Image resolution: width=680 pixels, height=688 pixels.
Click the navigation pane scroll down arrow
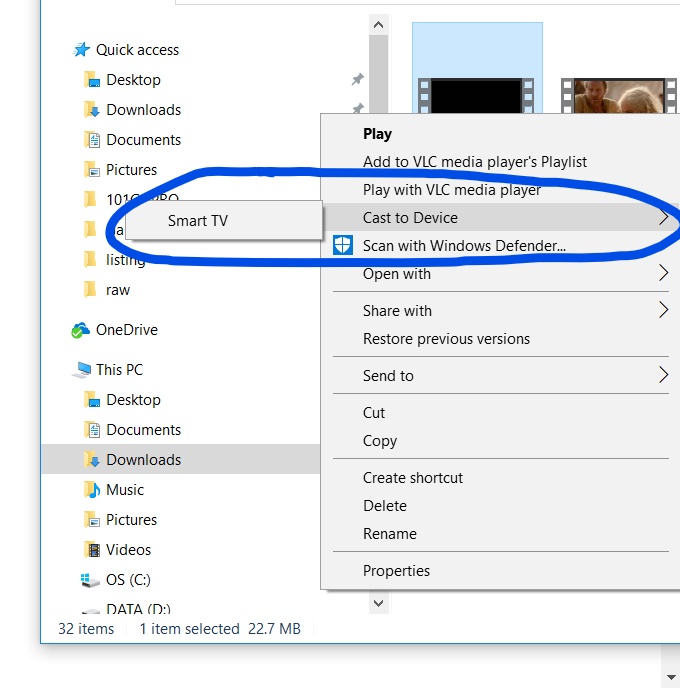(379, 603)
